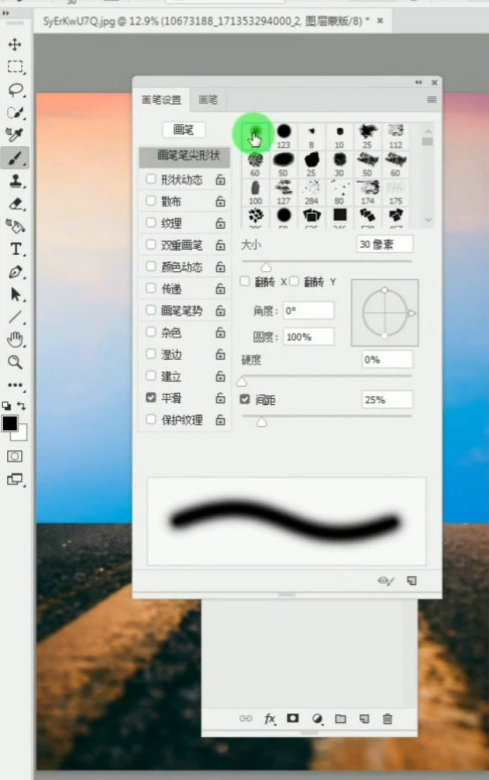
Task: Select the Paint Bucket tool
Action: [x=15, y=226]
